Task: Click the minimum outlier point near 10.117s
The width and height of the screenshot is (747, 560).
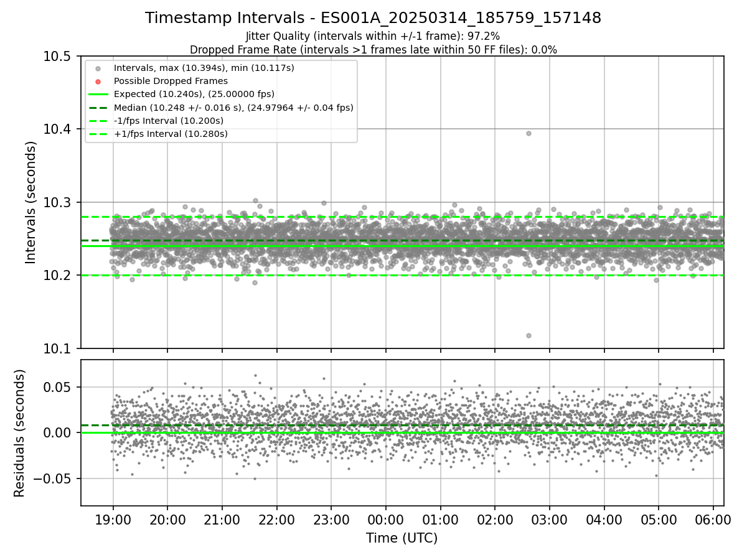Action: [529, 335]
